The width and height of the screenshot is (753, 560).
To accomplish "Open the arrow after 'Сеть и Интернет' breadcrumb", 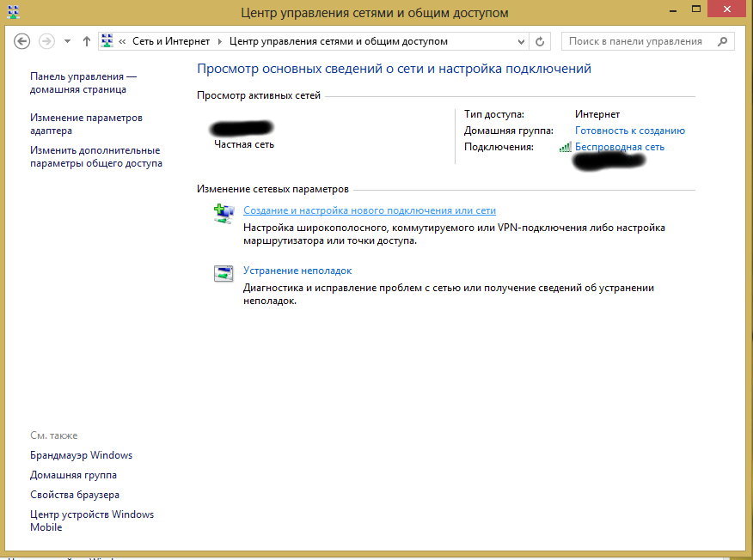I will (220, 42).
